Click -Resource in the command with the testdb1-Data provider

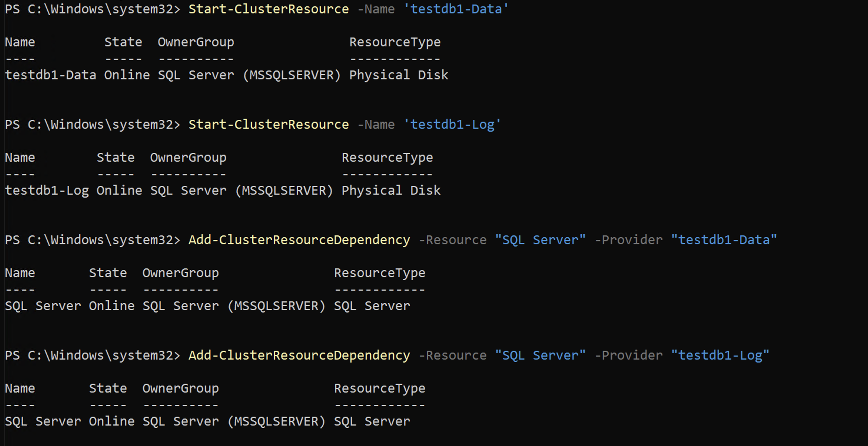[452, 240]
